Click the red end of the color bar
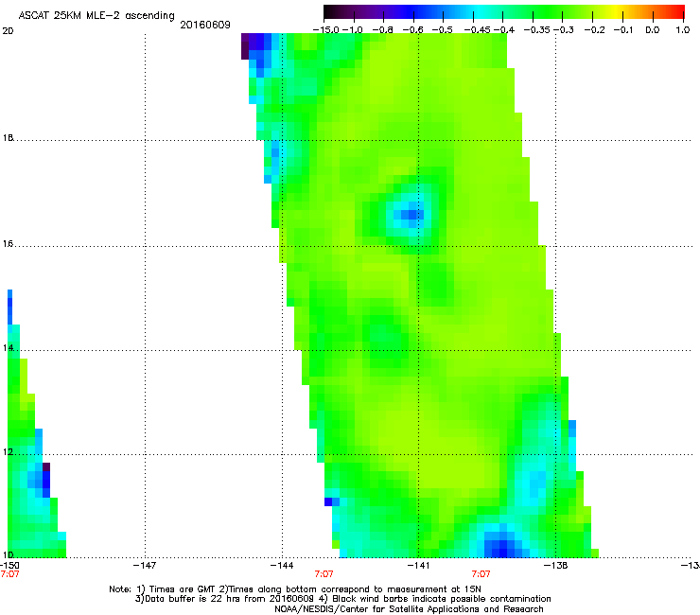The image size is (700, 615). pyautogui.click(x=678, y=12)
